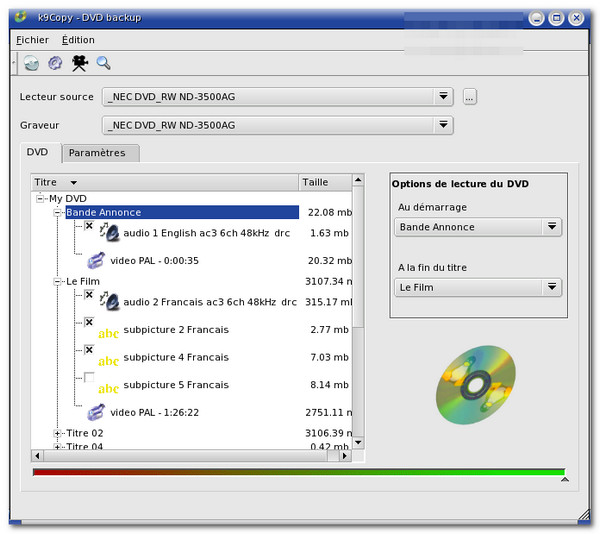Image resolution: width=600 pixels, height=534 pixels.
Task: Click the 7.03 mb size value
Action: (329, 357)
